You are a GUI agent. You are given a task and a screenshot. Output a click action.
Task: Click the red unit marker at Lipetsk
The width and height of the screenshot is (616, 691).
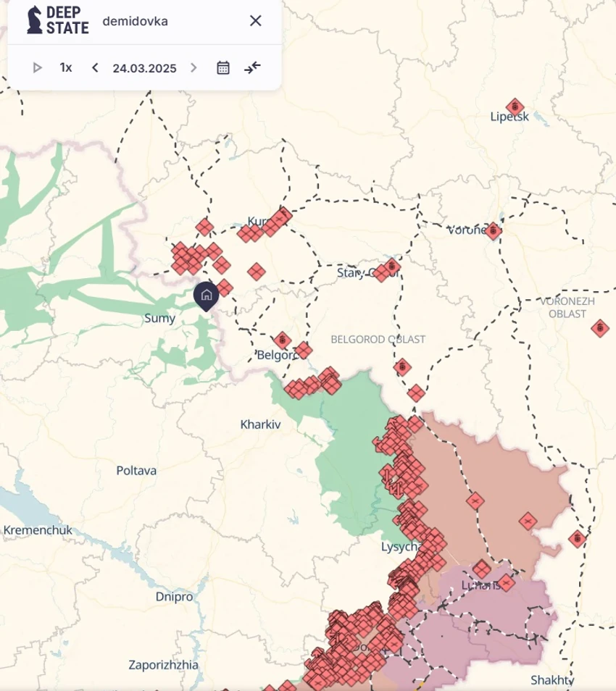[515, 107]
